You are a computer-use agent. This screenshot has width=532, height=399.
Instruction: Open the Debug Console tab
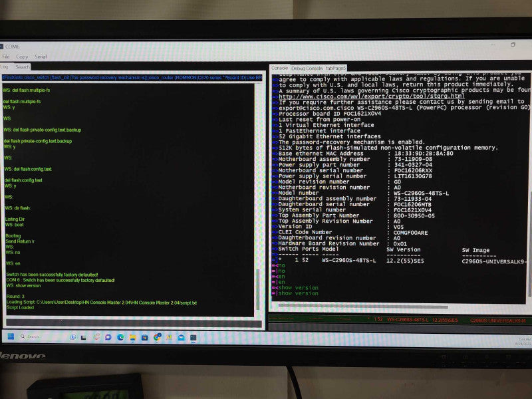point(307,68)
